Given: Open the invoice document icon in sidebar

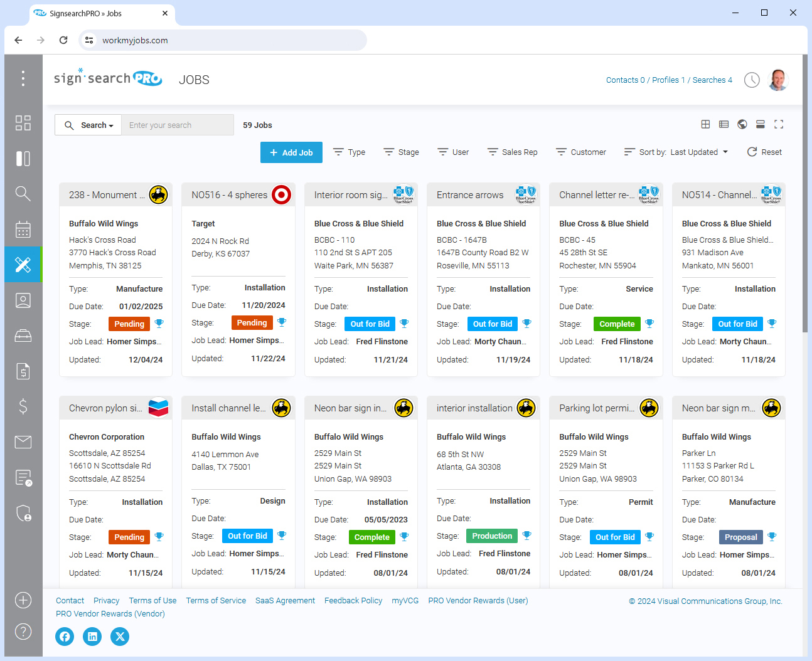Looking at the screenshot, I should pyautogui.click(x=23, y=371).
